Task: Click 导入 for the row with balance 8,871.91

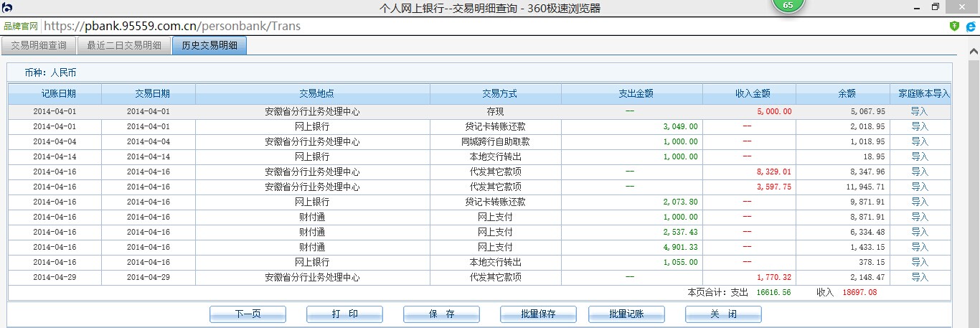Action: 919,217
